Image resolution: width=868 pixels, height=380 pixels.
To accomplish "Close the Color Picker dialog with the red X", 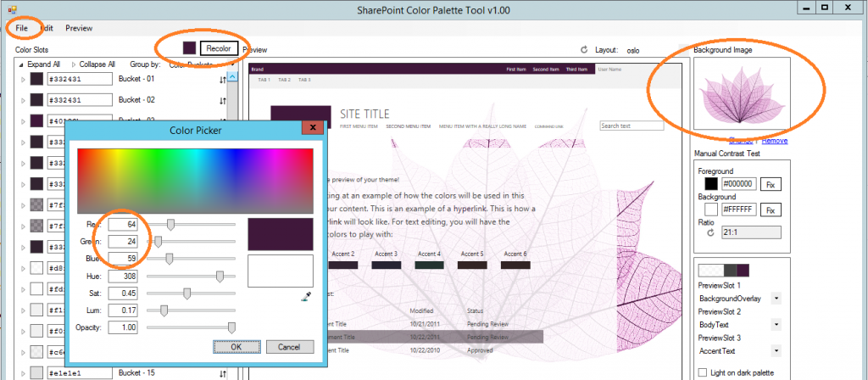I will [x=313, y=128].
